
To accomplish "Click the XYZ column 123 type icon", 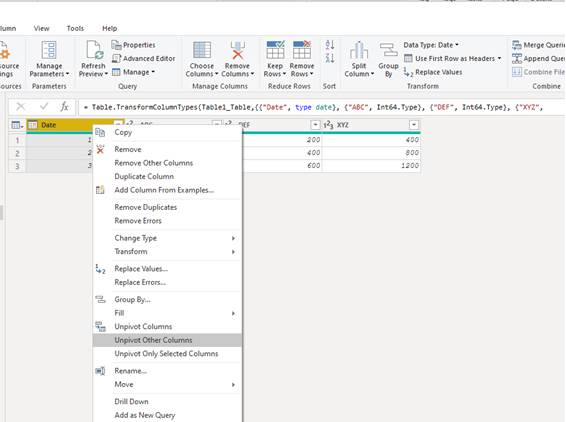I will 328,125.
